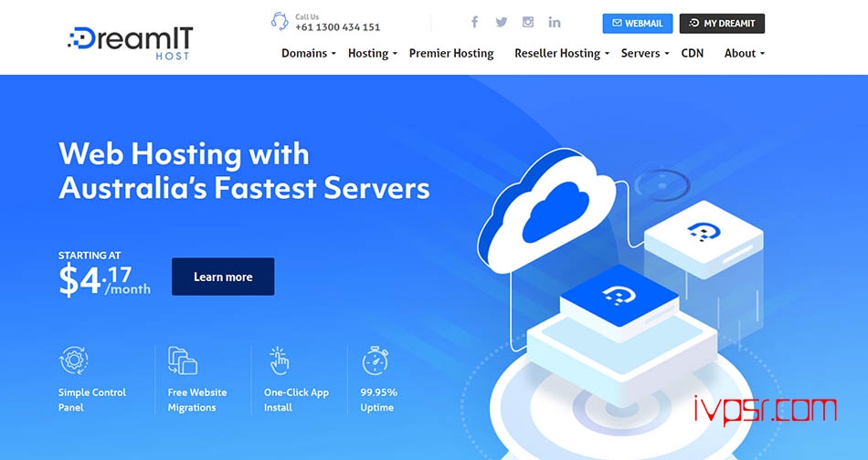Expand the About dropdown menu

(745, 53)
